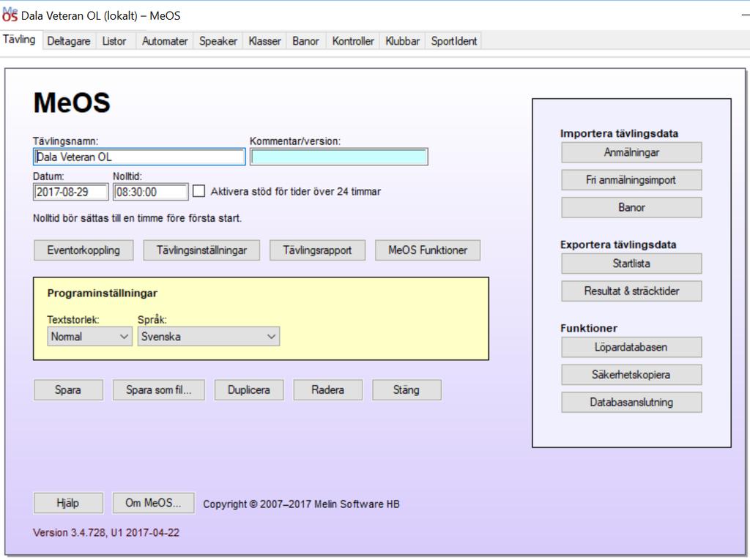The height and width of the screenshot is (560, 750).
Task: Go to the Automater tab
Action: [x=165, y=41]
